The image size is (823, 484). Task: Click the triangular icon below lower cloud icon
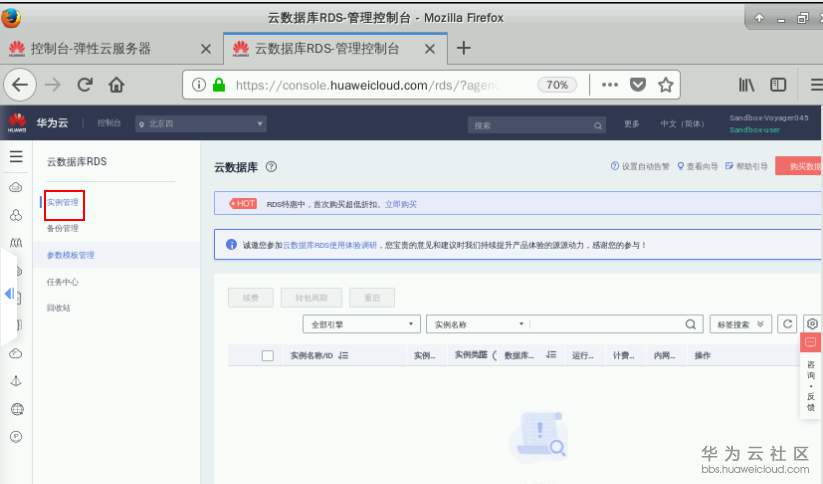click(16, 381)
